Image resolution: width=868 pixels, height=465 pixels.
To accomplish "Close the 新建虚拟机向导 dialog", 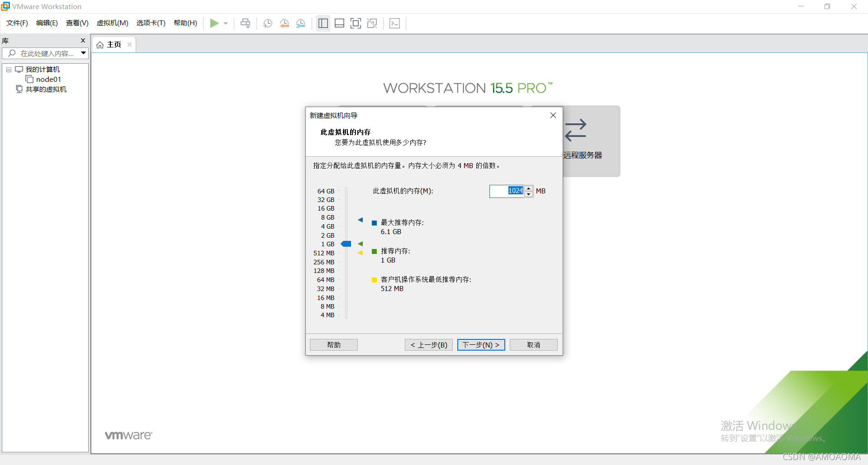I will pos(553,115).
